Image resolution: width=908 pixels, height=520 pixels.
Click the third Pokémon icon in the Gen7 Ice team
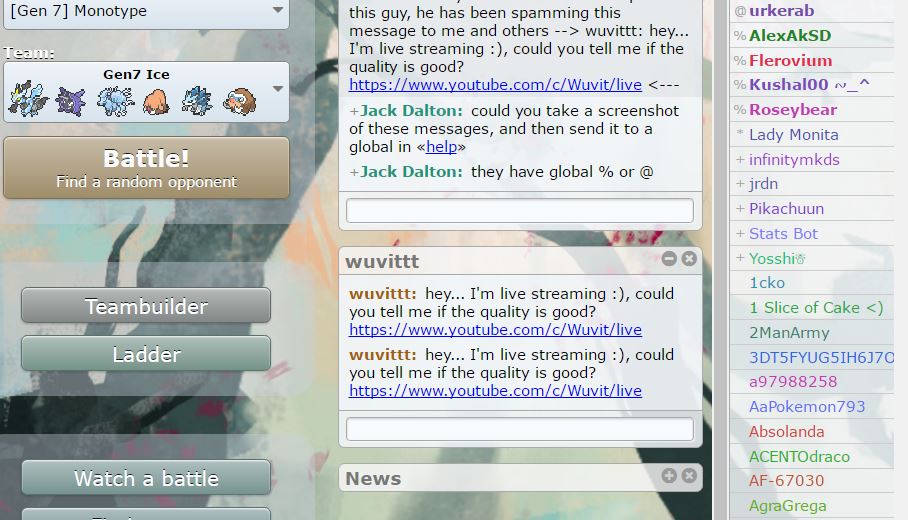click(115, 101)
